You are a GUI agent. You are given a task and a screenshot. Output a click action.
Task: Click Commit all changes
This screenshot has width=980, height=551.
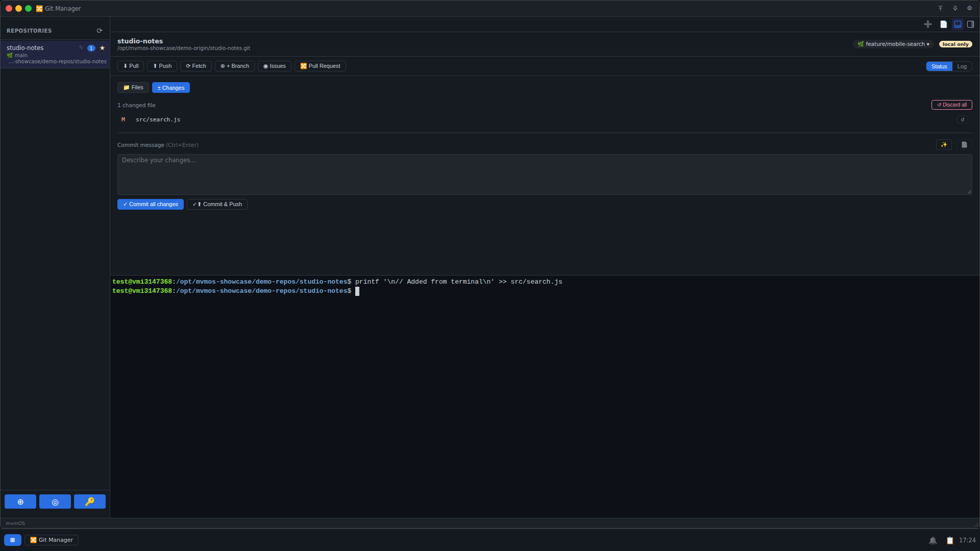(x=151, y=205)
